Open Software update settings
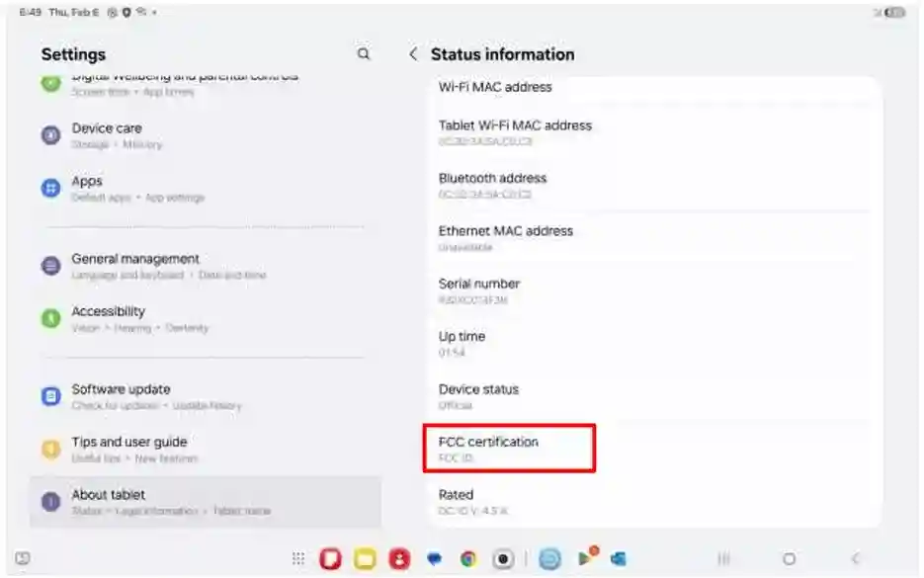924x578 pixels. click(121, 396)
